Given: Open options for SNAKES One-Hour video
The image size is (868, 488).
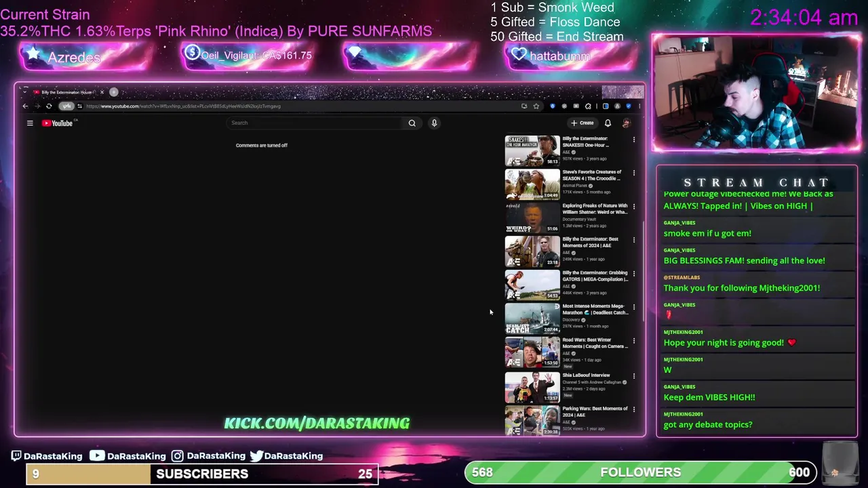Looking at the screenshot, I should [634, 140].
